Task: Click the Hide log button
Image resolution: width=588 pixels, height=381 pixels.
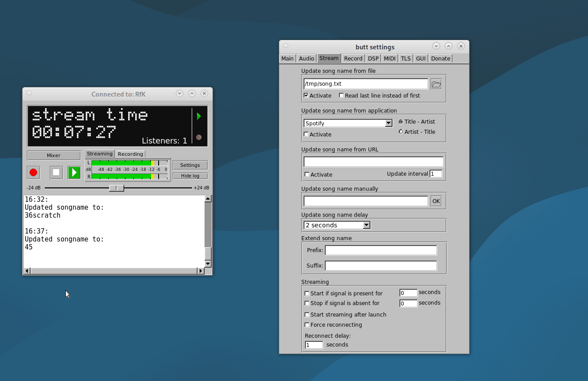Action: click(190, 176)
